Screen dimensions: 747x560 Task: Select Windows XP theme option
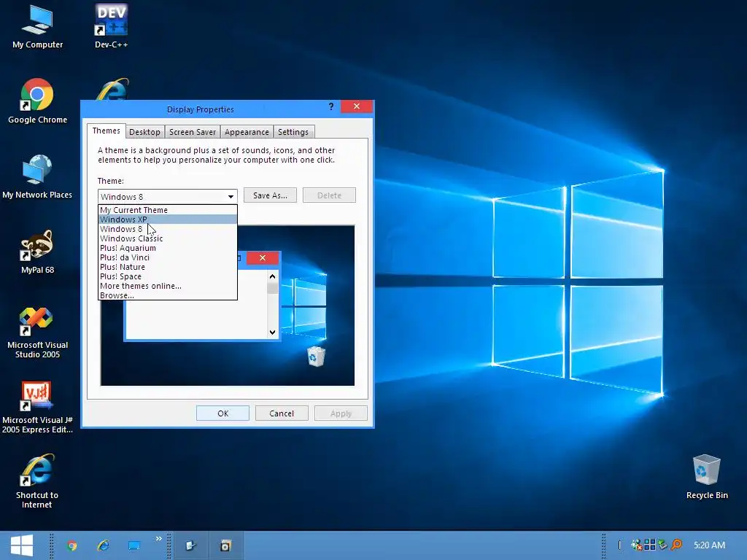168,219
